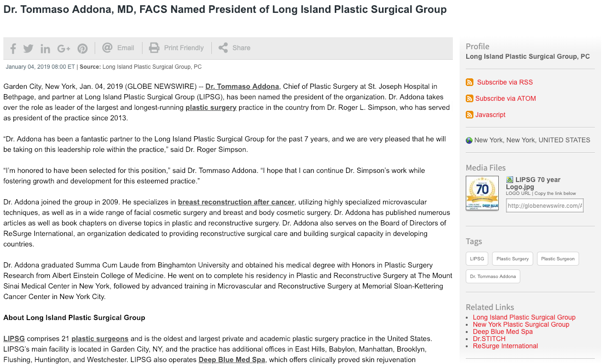Click the Twitter share icon
This screenshot has width=603, height=364.
click(x=28, y=48)
